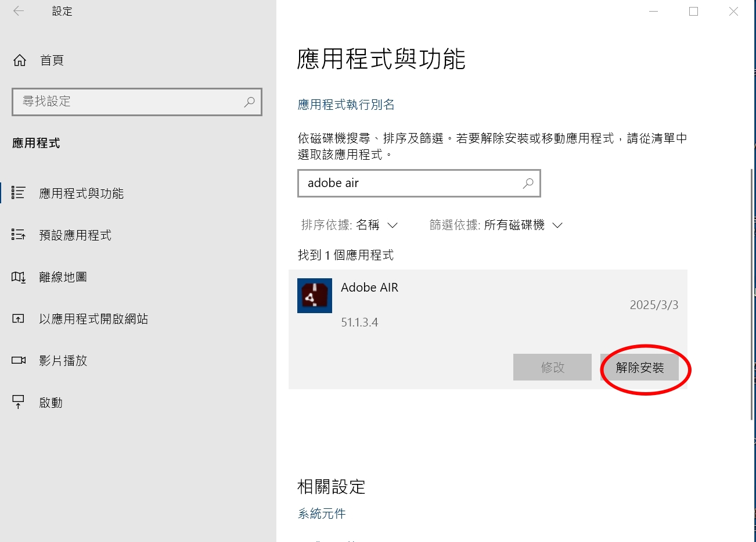Click the 離線地圖 map icon
756x542 pixels.
coord(19,277)
